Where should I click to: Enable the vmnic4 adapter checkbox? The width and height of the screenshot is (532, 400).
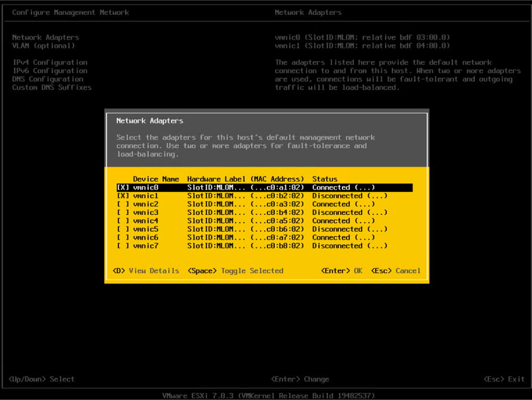123,221
